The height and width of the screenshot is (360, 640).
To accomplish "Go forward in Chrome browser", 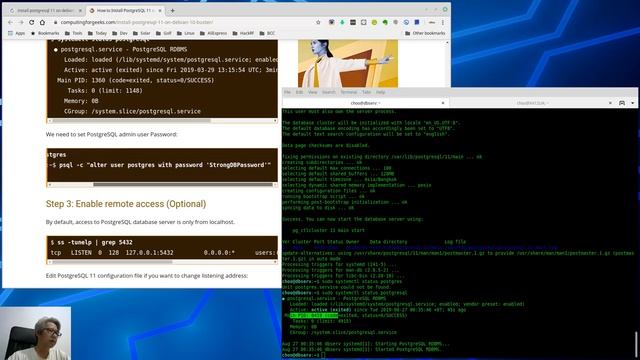I will point(21,22).
